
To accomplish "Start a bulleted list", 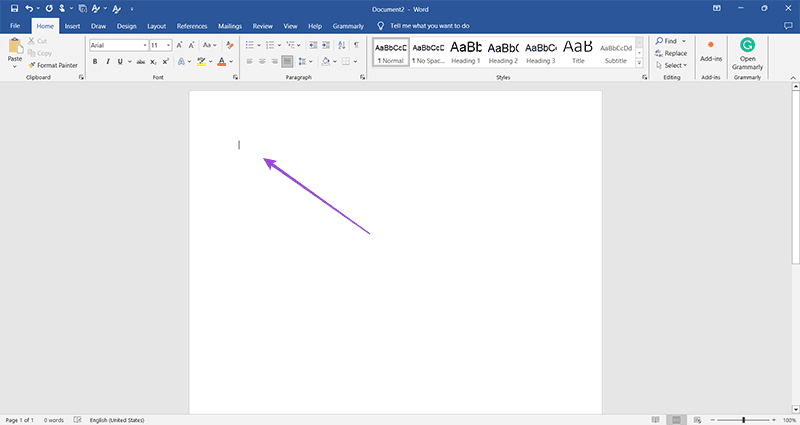I will [x=249, y=45].
